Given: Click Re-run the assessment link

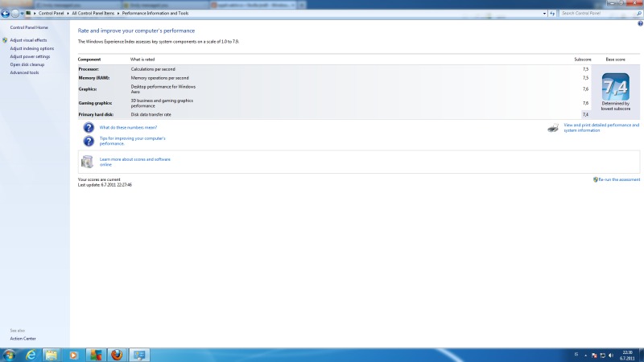Looking at the screenshot, I should point(618,179).
